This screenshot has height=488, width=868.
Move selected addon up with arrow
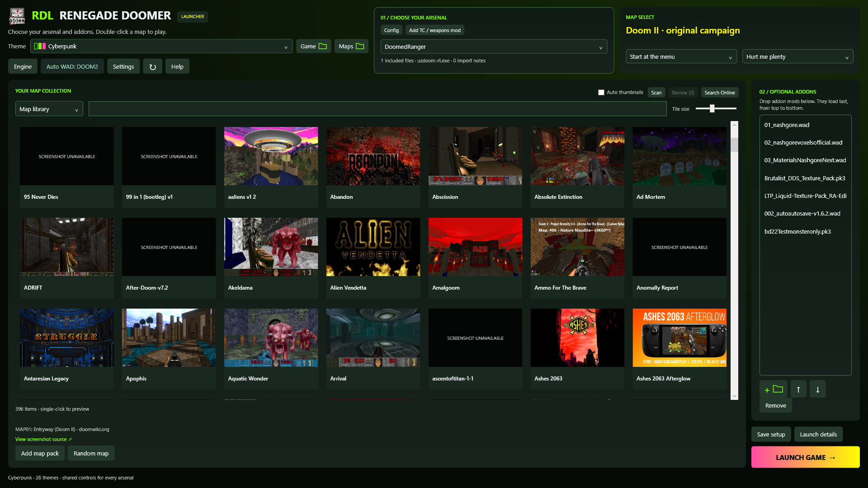(798, 389)
